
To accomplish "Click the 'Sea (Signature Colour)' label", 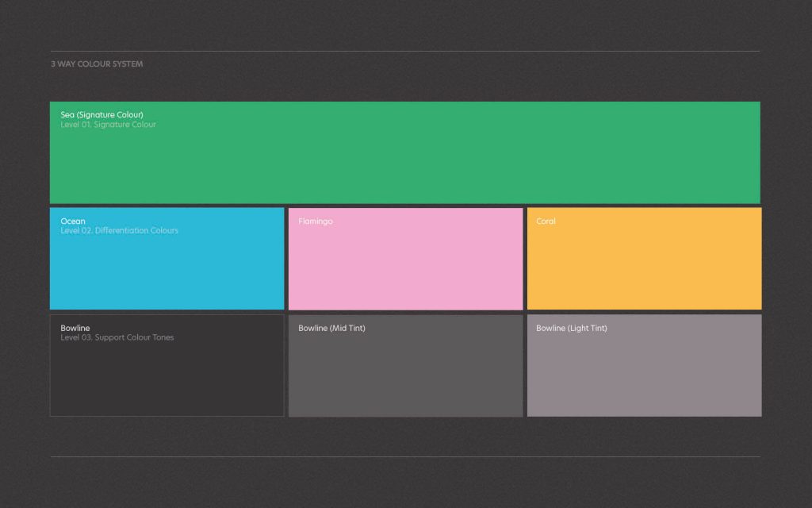I will point(102,114).
